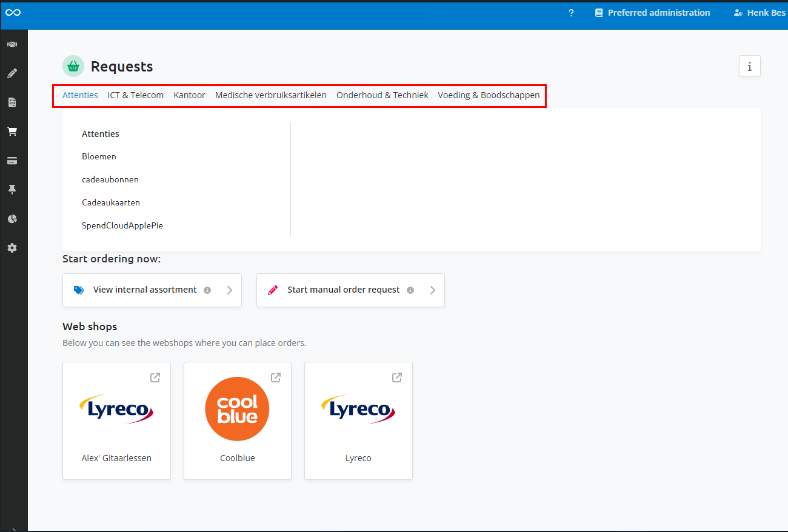
Task: Click the Lyreco card label
Action: pyautogui.click(x=358, y=458)
